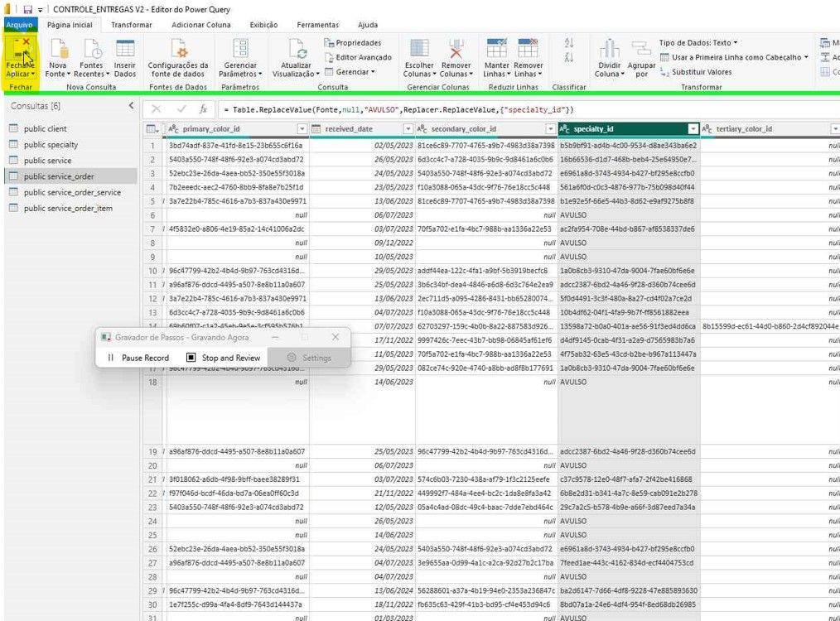The height and width of the screenshot is (621, 840).
Task: Click the save icon in title bar
Action: (x=27, y=9)
